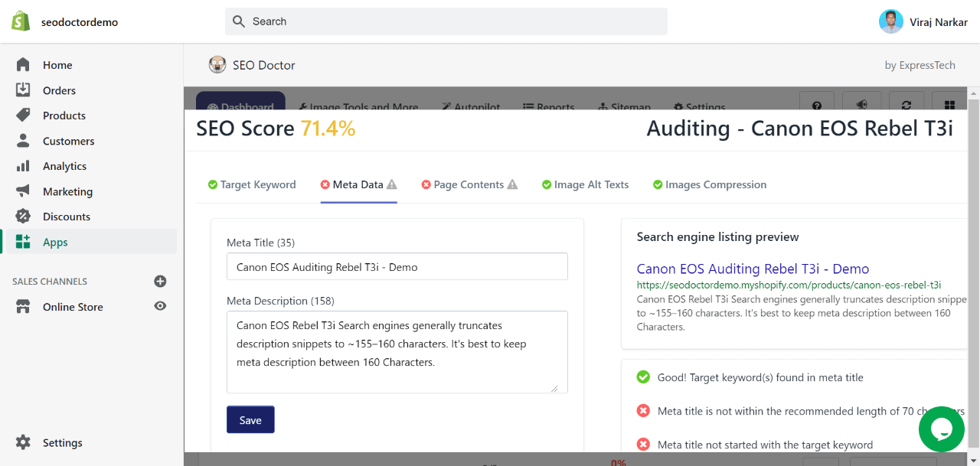Click the seodoctordemo.myshopify.com product URL
The height and width of the screenshot is (466, 980).
tap(789, 285)
